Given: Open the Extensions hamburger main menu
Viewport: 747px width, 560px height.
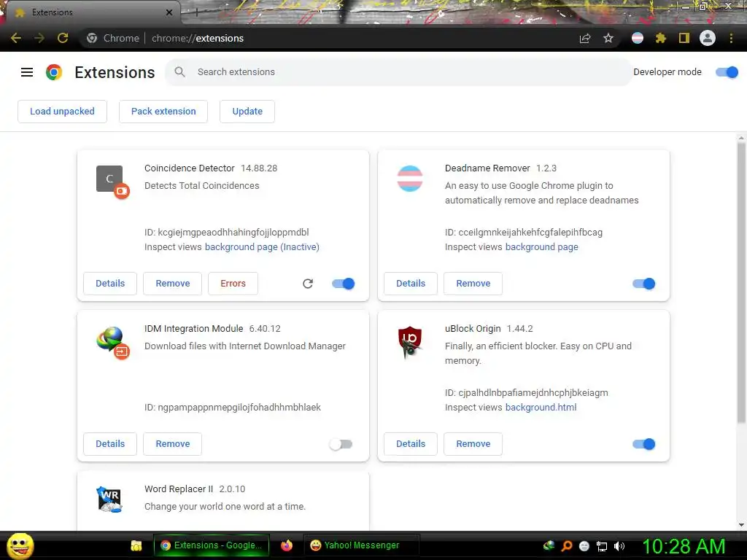Looking at the screenshot, I should (27, 72).
